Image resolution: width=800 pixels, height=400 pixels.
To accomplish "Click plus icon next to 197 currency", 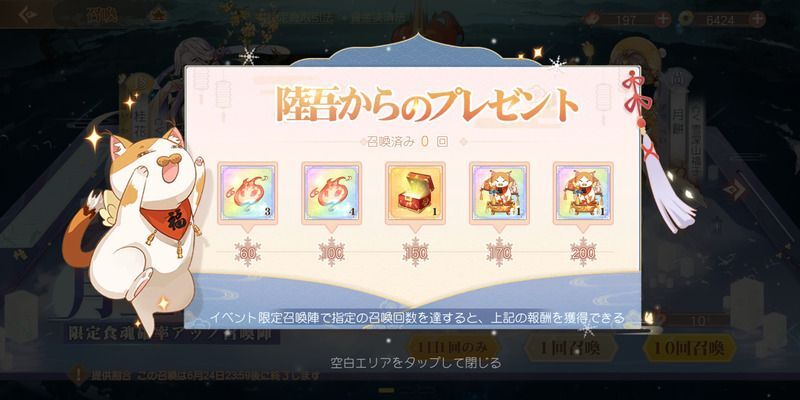I will 662,19.
